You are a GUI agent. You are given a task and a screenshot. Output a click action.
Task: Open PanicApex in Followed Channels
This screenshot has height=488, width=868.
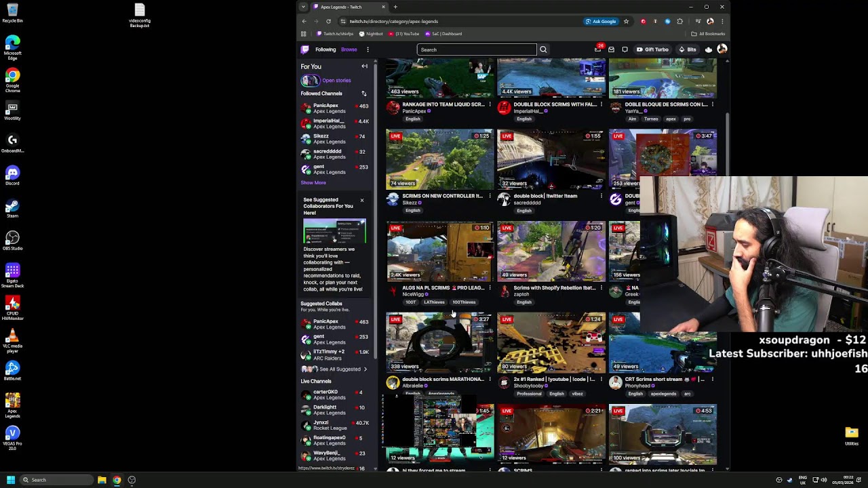pos(335,108)
